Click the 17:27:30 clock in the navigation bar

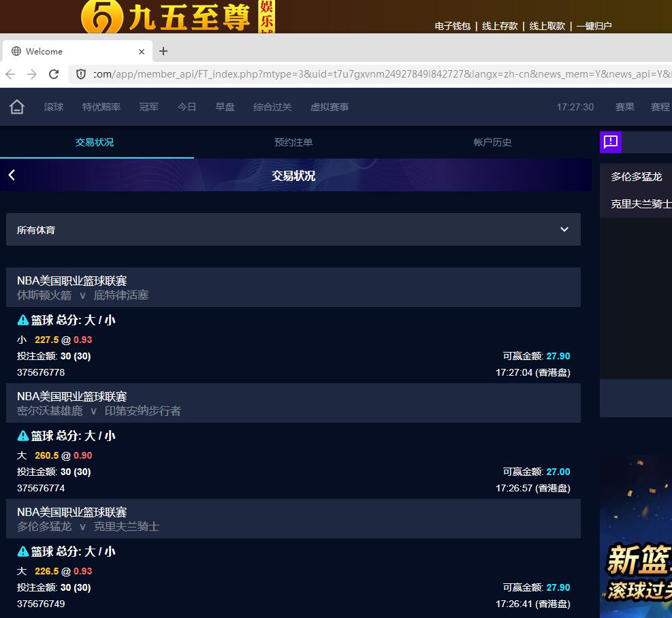(x=575, y=107)
